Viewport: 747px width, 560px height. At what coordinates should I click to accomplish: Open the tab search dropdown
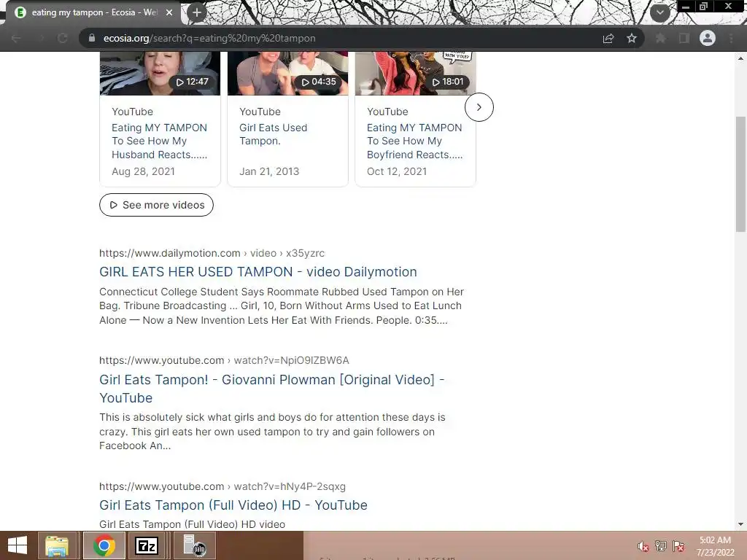(659, 12)
